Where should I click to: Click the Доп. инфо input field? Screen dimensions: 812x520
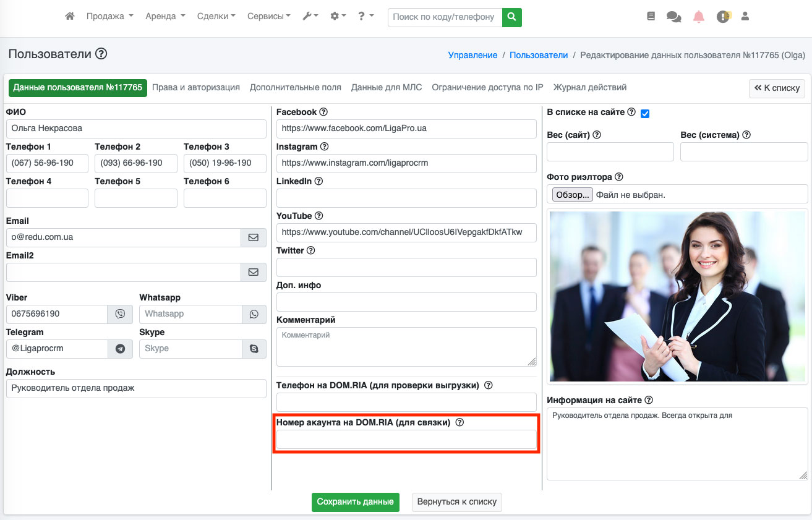coord(406,302)
